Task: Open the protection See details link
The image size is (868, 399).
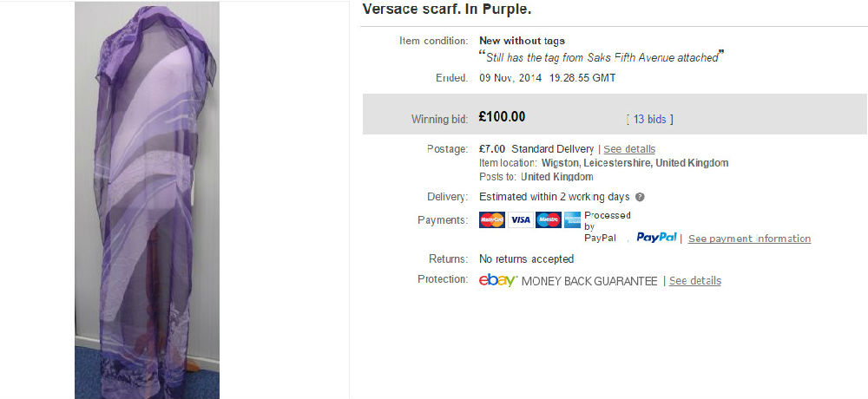Action: pyautogui.click(x=695, y=280)
